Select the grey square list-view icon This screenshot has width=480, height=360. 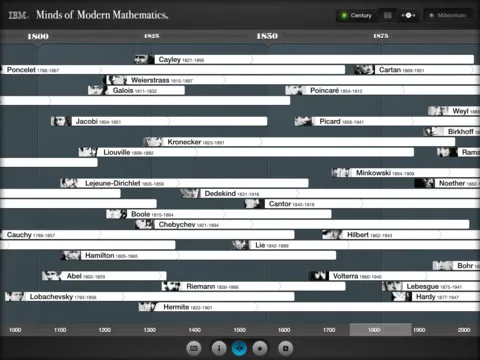click(x=387, y=15)
